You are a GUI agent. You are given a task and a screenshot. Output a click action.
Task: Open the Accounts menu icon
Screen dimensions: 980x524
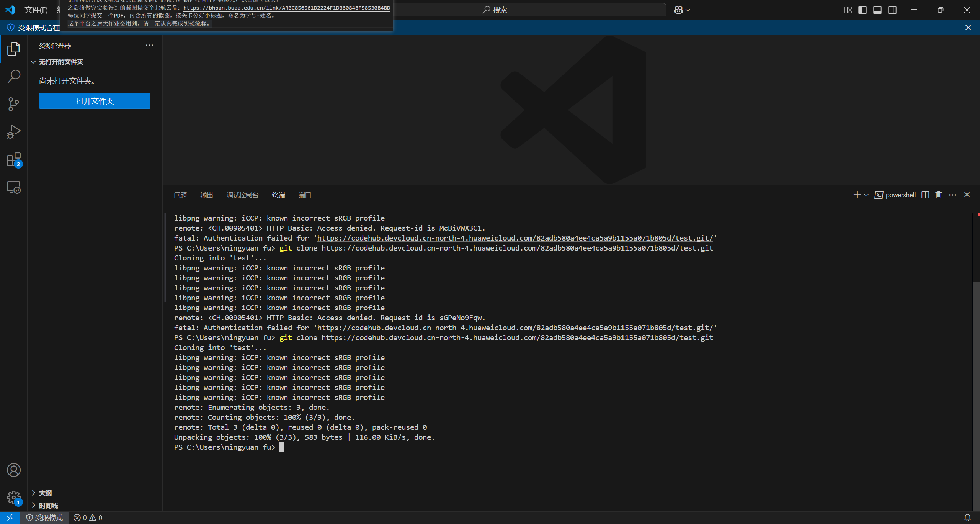pos(14,470)
